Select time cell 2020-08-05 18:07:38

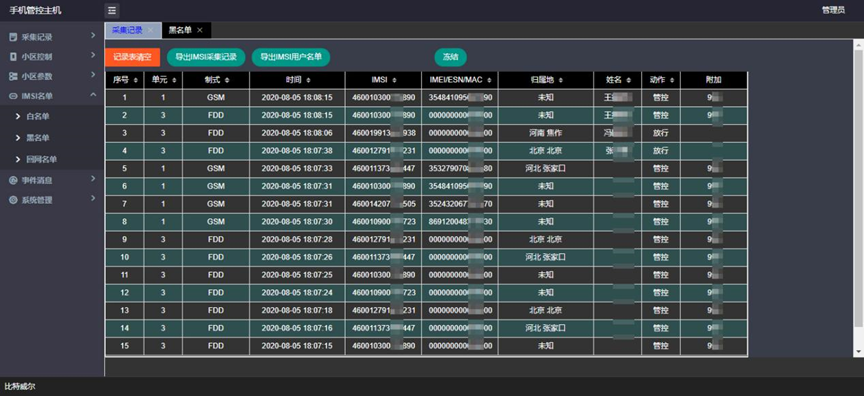click(x=297, y=150)
